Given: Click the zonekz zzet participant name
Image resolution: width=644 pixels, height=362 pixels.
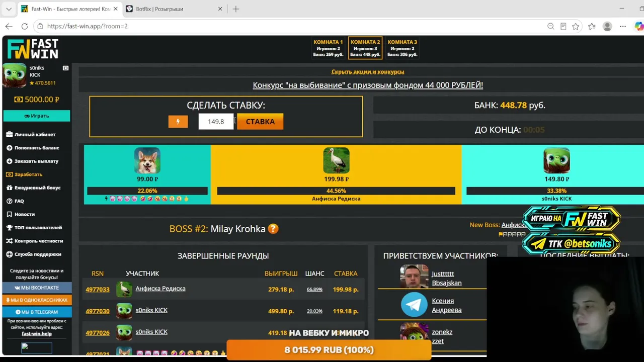Looking at the screenshot, I should pos(442,336).
